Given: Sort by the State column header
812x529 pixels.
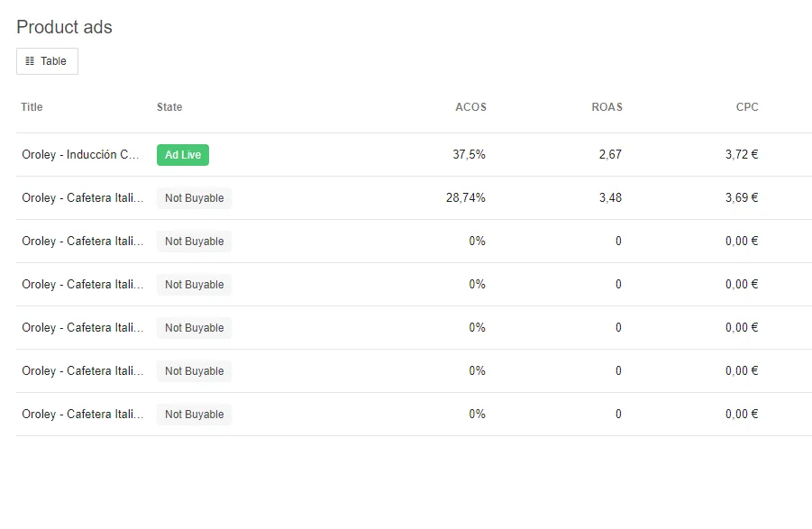Looking at the screenshot, I should pos(169,107).
